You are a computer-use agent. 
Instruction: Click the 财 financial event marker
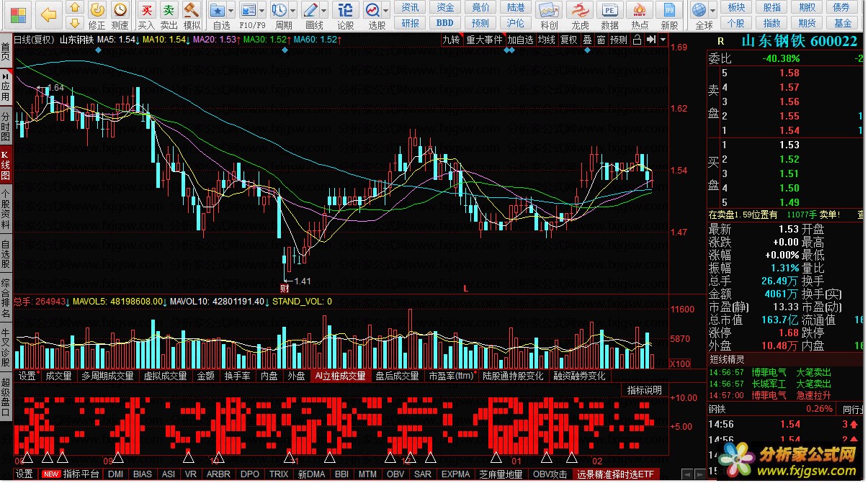pos(285,288)
